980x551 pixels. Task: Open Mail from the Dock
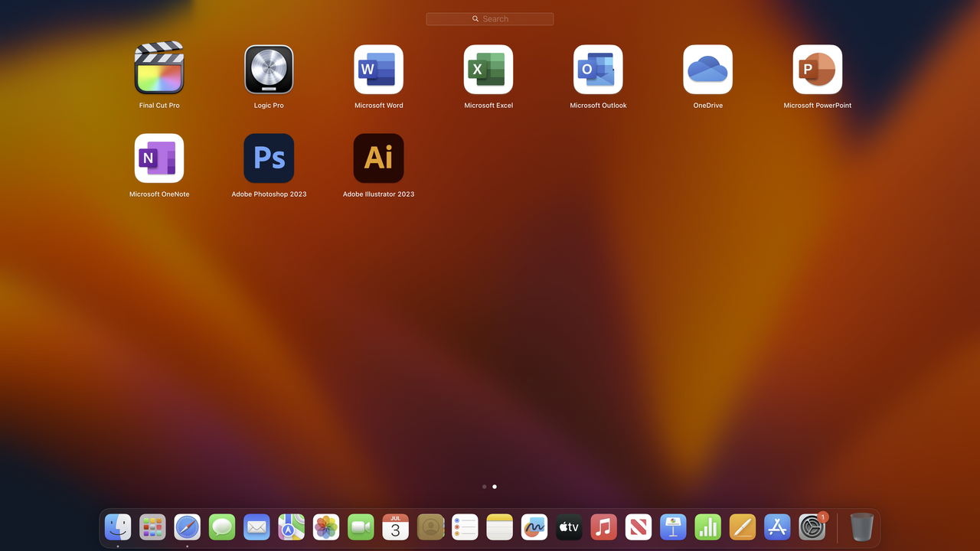(x=256, y=527)
